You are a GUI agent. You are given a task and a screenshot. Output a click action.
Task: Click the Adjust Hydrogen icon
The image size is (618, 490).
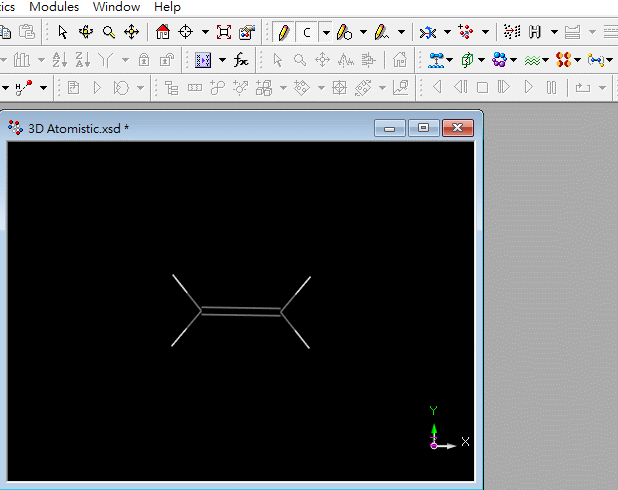tap(536, 32)
